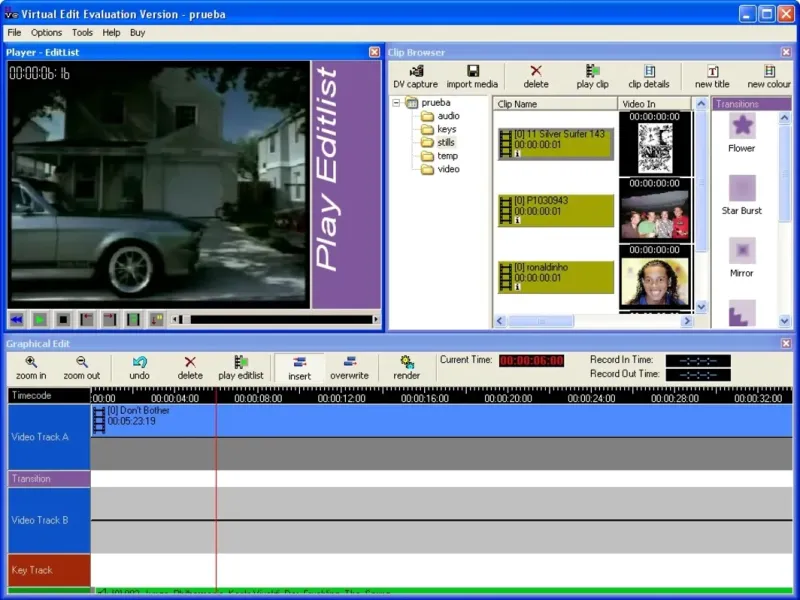This screenshot has height=600, width=800.
Task: Select the video folder in tree
Action: click(x=448, y=169)
